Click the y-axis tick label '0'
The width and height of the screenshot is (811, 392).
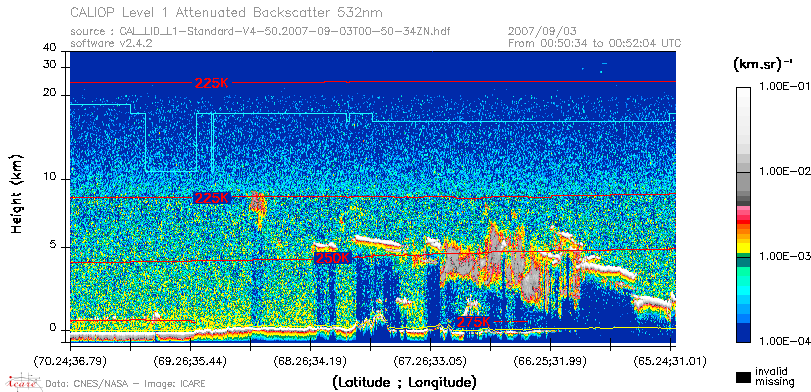coord(53,327)
